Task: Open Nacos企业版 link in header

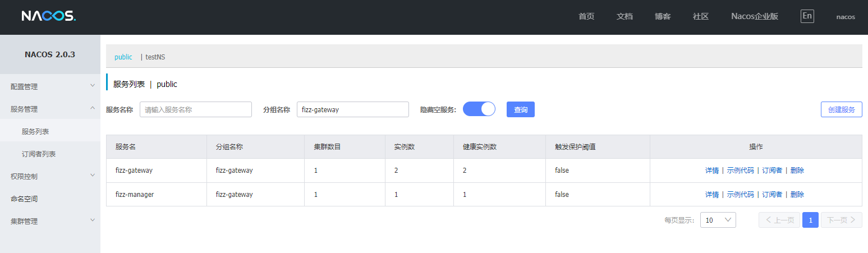Action: 755,16
